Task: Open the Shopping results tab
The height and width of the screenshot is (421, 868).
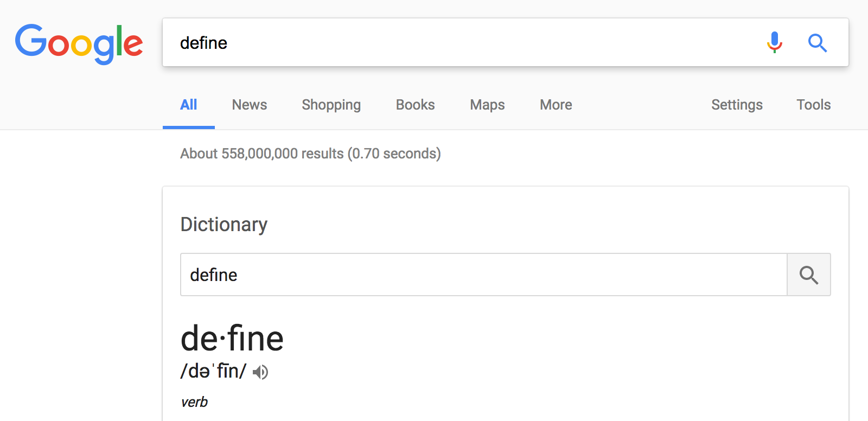Action: tap(331, 105)
